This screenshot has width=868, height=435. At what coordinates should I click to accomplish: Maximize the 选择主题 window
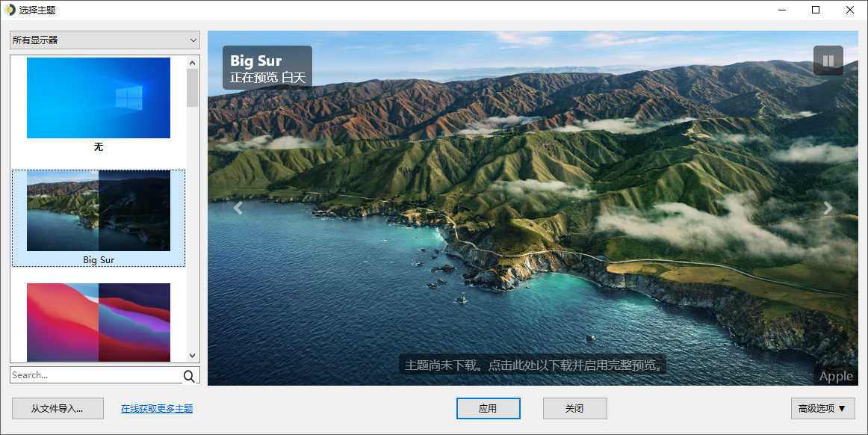tap(816, 10)
